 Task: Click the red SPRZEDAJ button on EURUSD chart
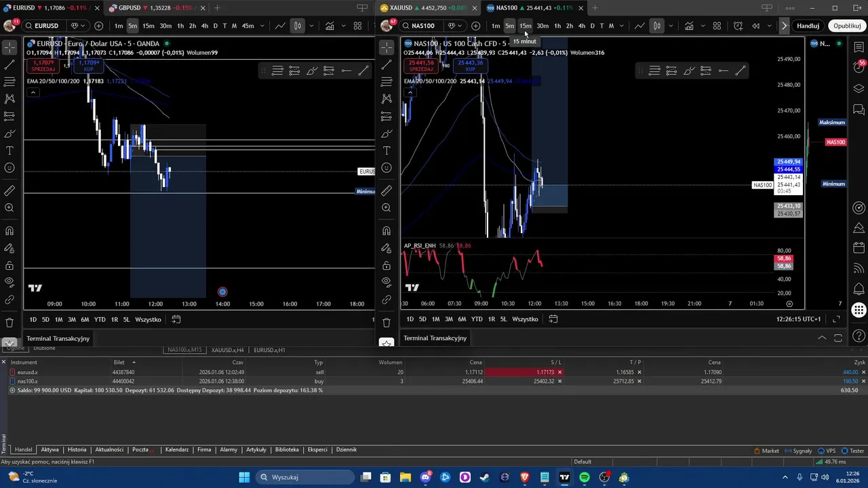pyautogui.click(x=43, y=66)
